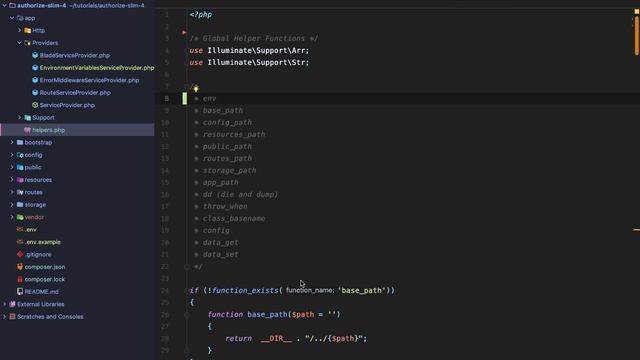This screenshot has width=640, height=360.
Task: Open BladeServiceProvider.php in the tree
Action: coord(75,55)
